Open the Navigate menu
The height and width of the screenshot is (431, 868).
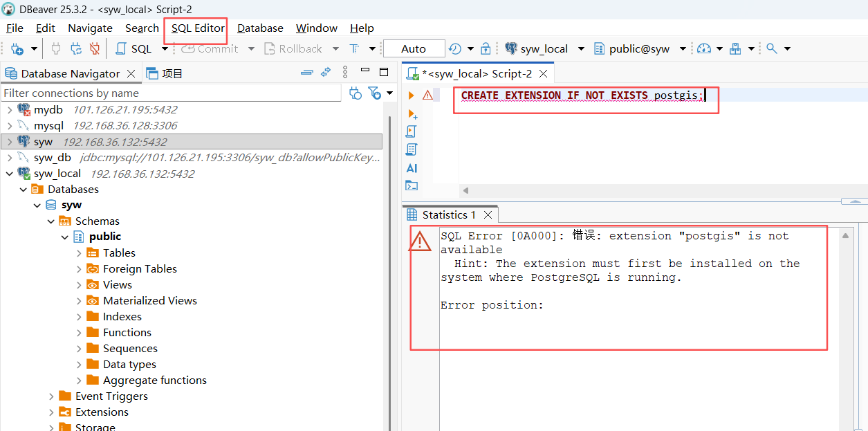tap(90, 28)
